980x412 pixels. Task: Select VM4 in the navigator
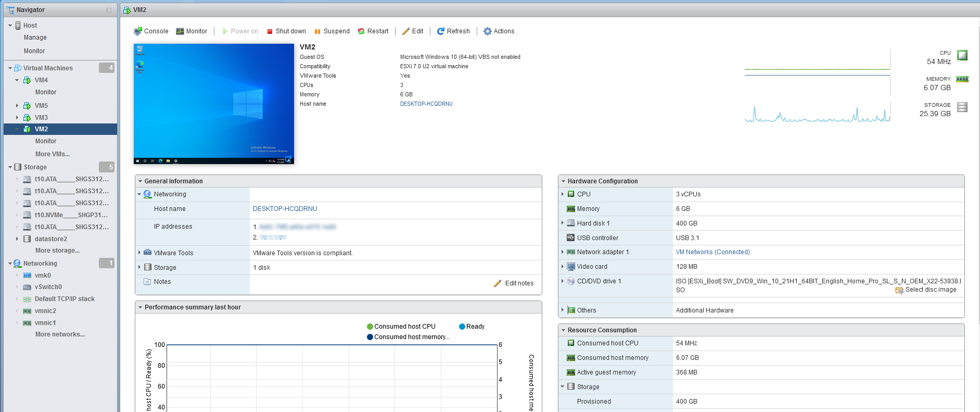pos(41,80)
